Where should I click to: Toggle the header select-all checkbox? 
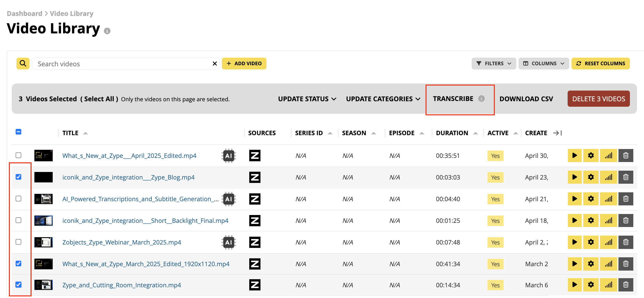[x=19, y=132]
